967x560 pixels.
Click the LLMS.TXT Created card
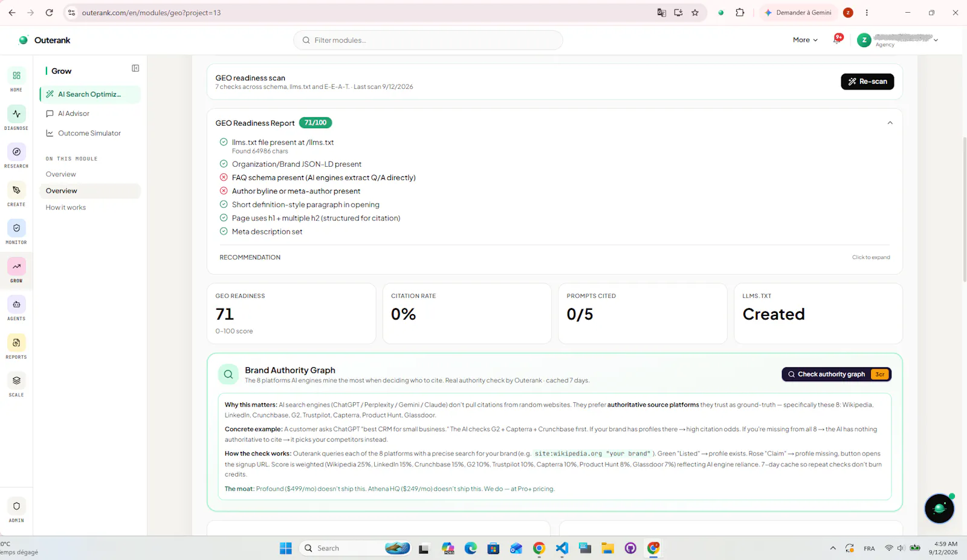(818, 314)
